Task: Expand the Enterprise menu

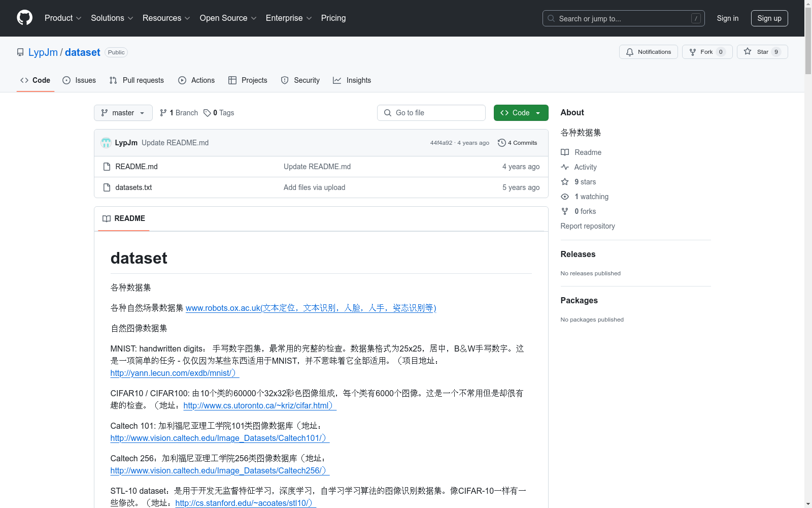Action: (289, 18)
